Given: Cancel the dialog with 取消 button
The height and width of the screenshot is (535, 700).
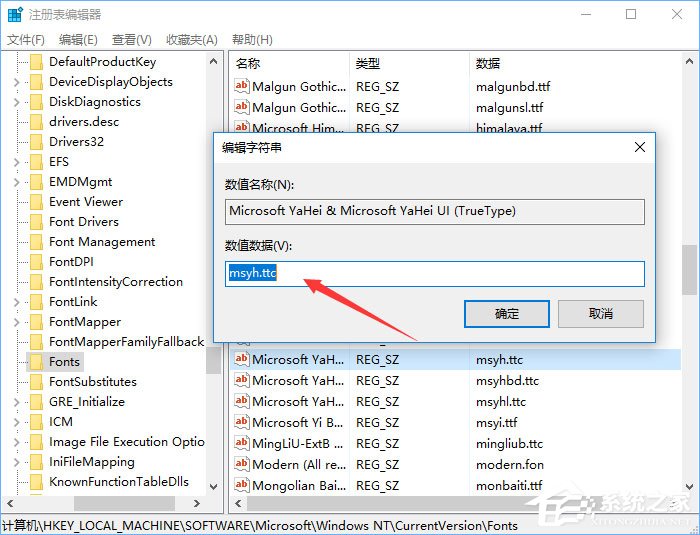Looking at the screenshot, I should [601, 313].
